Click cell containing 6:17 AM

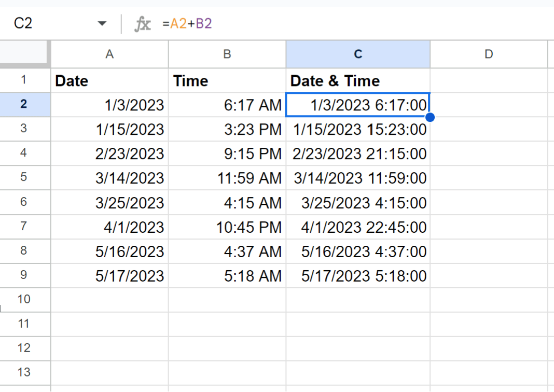tap(227, 105)
